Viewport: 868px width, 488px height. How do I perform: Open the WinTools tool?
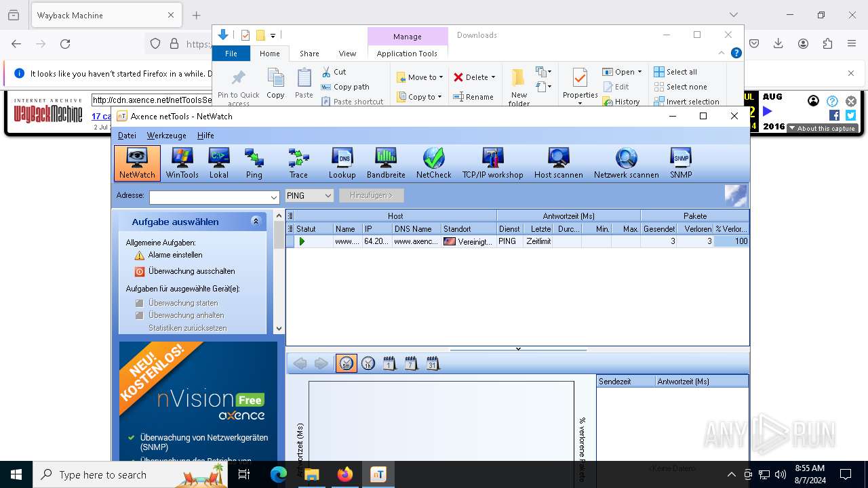tap(182, 163)
